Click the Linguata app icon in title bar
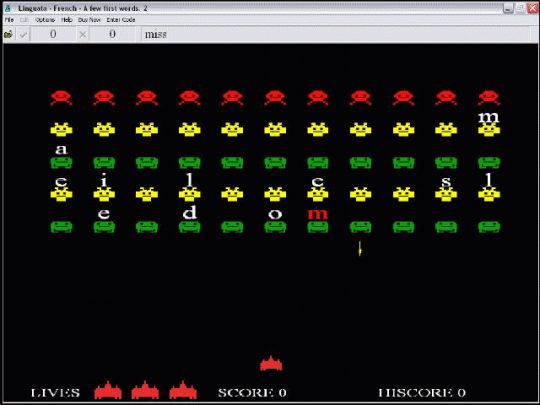Image resolution: width=540 pixels, height=405 pixels. [x=8, y=8]
